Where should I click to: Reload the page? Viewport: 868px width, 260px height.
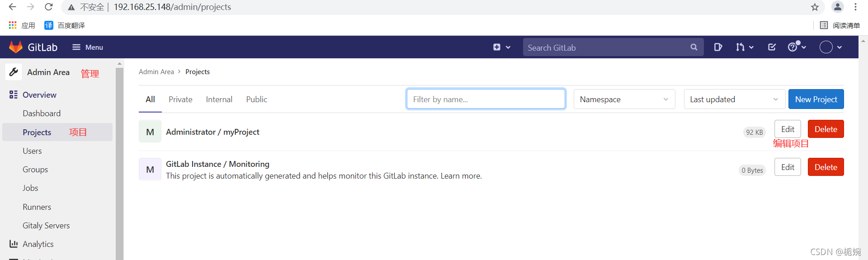click(x=49, y=7)
